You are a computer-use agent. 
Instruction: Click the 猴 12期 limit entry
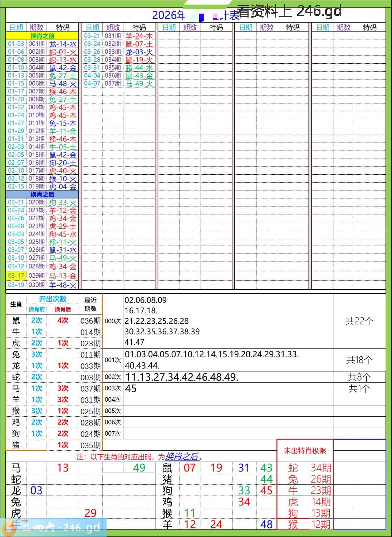coord(305,524)
